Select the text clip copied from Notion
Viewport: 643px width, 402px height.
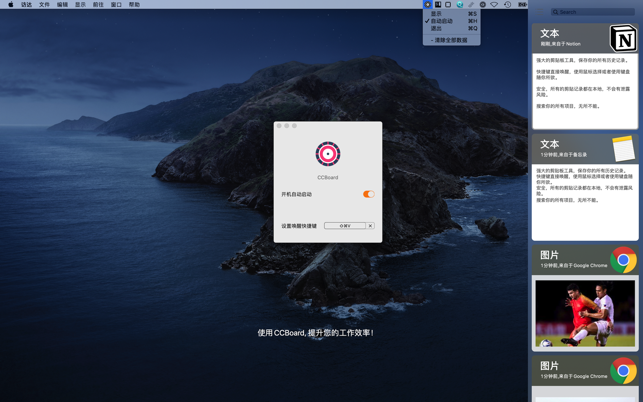coord(585,76)
